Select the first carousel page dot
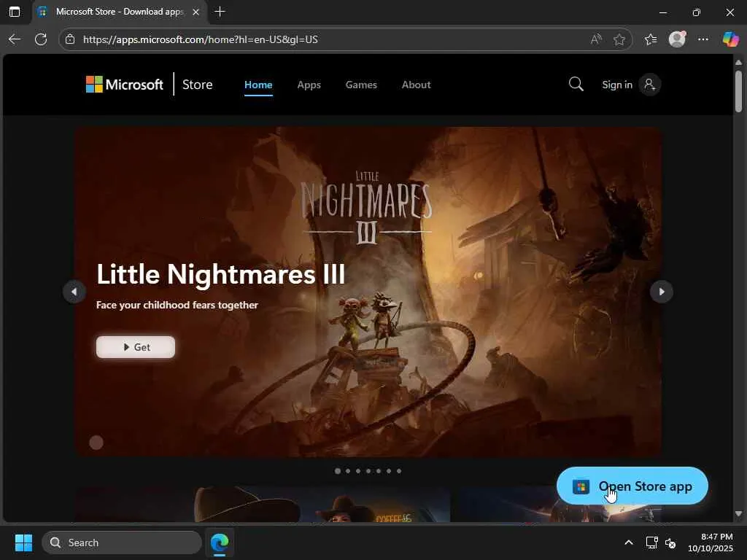This screenshot has width=747, height=560. [338, 471]
